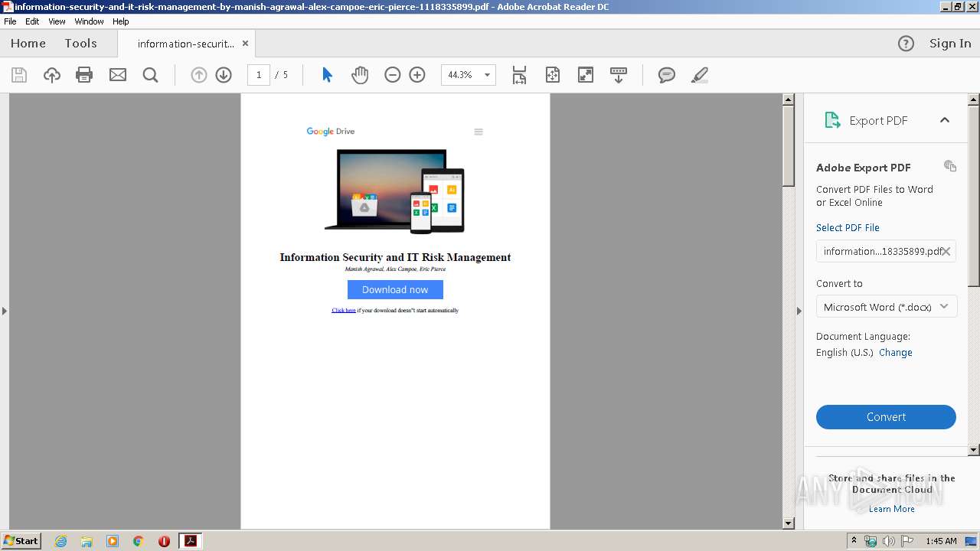Click the Sign In link

(950, 44)
